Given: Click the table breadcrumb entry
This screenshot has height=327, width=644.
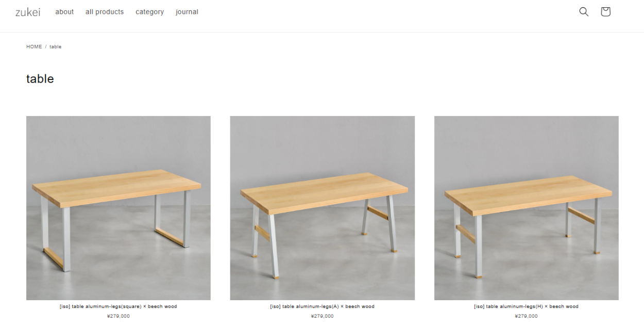Looking at the screenshot, I should pyautogui.click(x=55, y=47).
